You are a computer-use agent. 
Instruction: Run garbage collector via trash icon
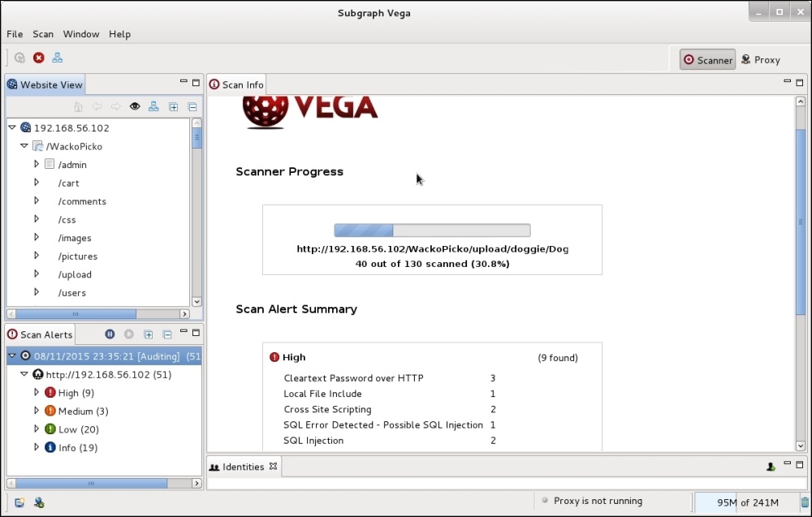click(x=805, y=502)
